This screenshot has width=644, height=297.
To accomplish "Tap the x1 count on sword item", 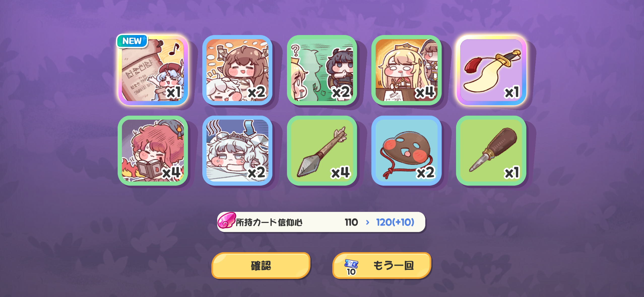I will [x=512, y=92].
